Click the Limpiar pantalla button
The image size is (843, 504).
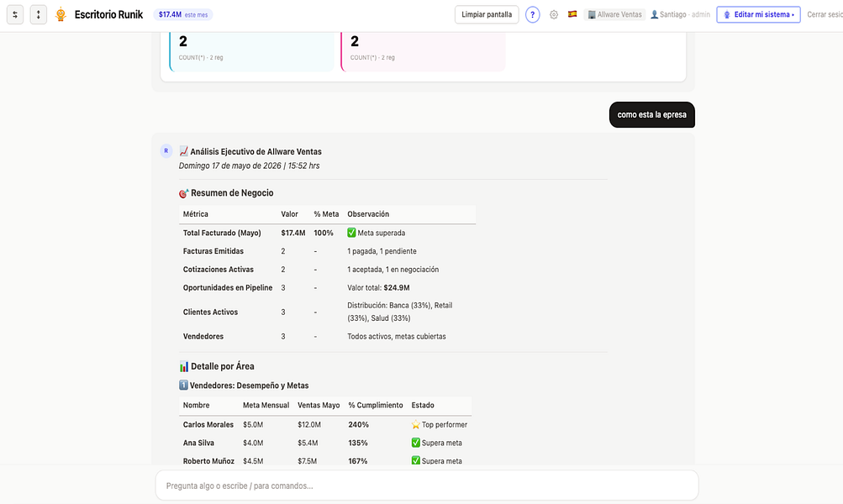[487, 14]
